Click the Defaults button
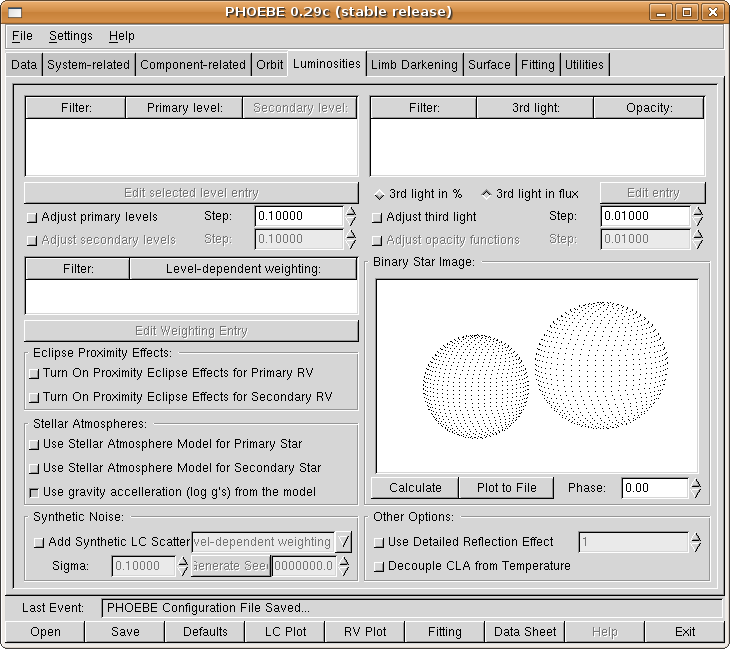 pos(205,632)
